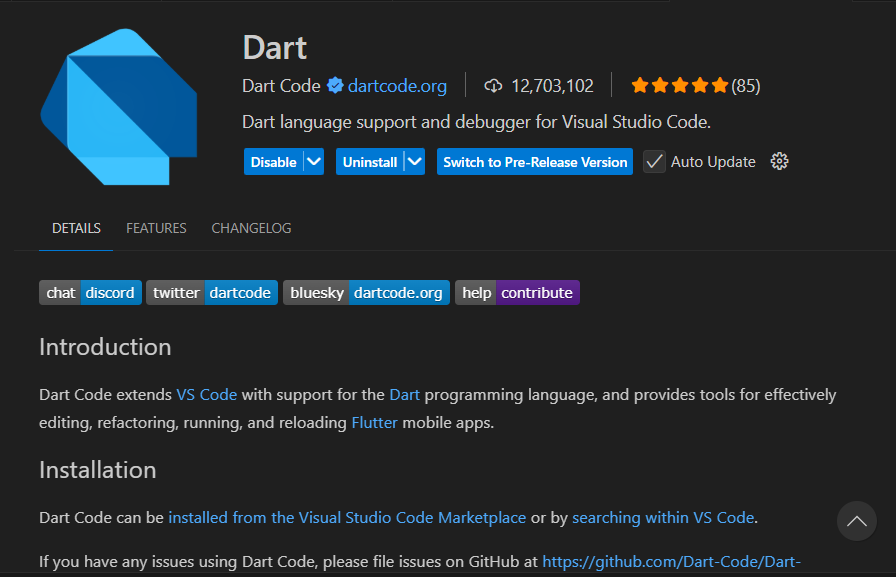Open the Visual Studio Code Marketplace link
The height and width of the screenshot is (577, 896).
346,517
